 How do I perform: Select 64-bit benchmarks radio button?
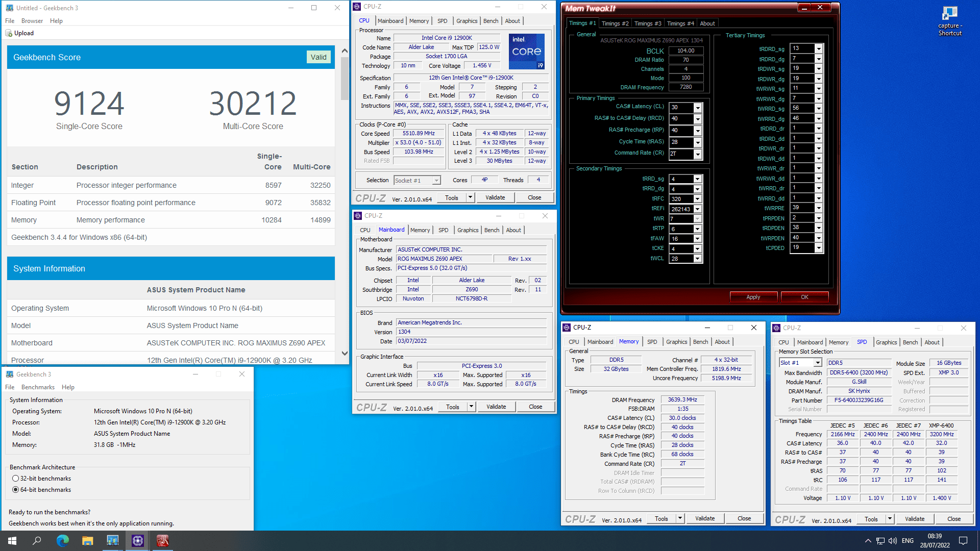click(x=16, y=490)
